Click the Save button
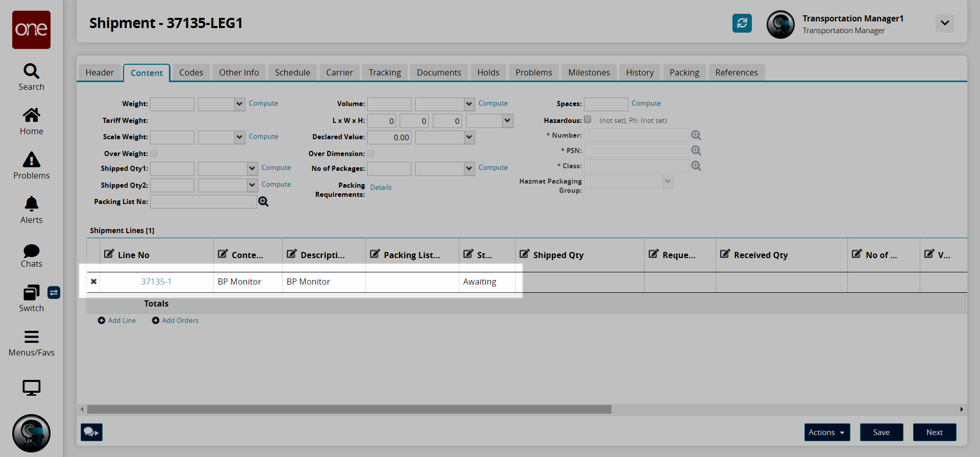The width and height of the screenshot is (980, 457). click(x=881, y=432)
